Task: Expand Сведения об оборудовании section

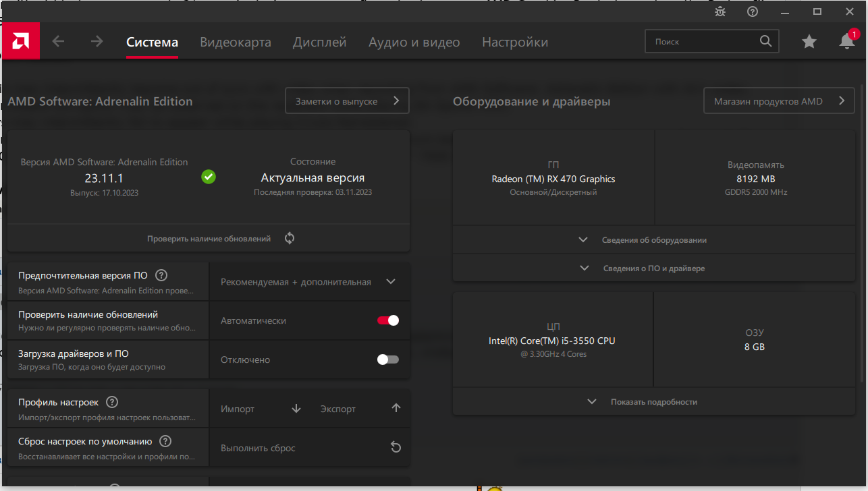Action: pos(654,240)
